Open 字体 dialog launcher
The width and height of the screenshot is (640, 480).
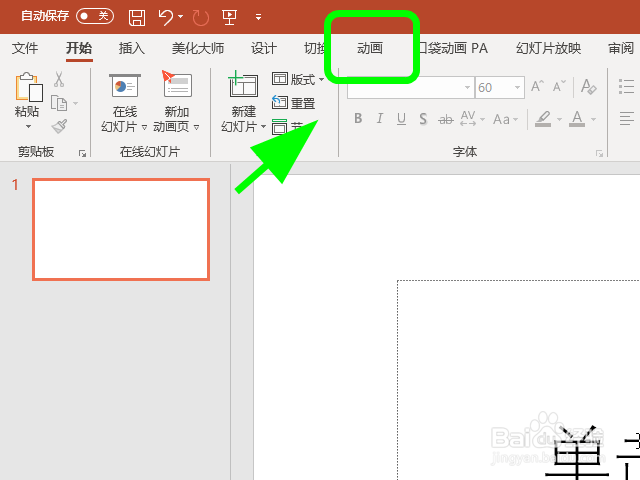point(599,153)
